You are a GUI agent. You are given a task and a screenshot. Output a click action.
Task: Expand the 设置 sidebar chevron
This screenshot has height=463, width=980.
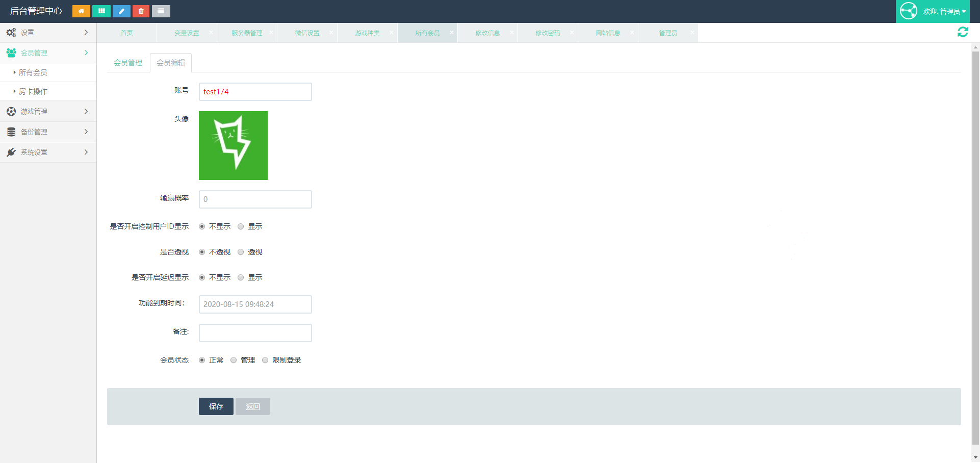[86, 32]
